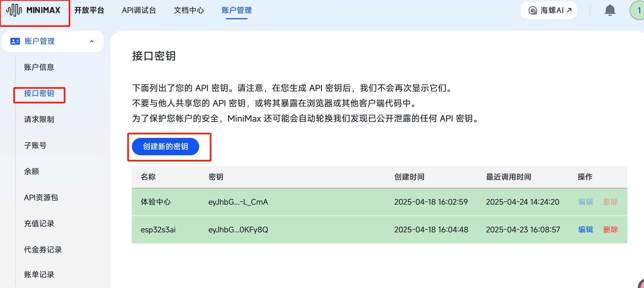Screen dimensions: 644x288
Task: Click the 体验中心 name cell
Action: point(156,202)
